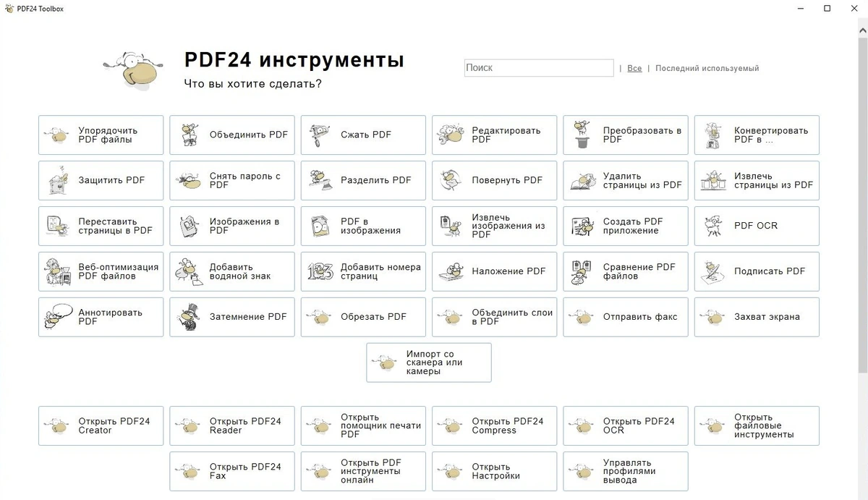Screen dimensions: 868x500
Task: Launch Открыть PDF24 Compress
Action: click(495, 425)
